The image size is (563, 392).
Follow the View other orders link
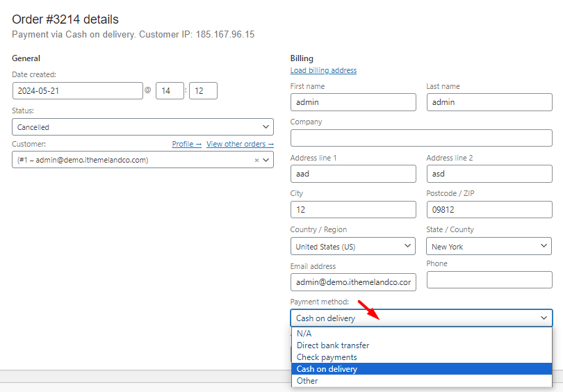pyautogui.click(x=240, y=144)
